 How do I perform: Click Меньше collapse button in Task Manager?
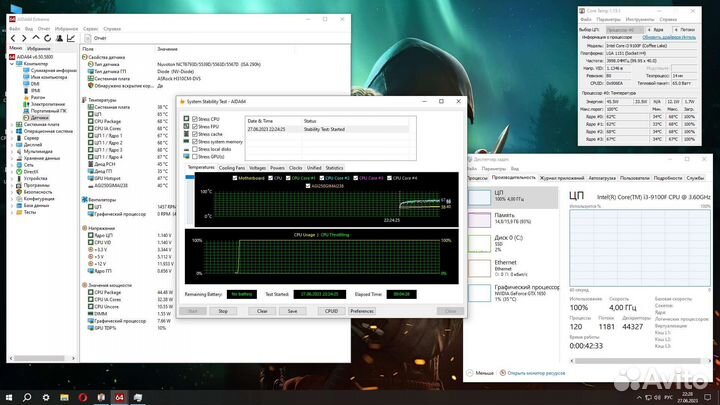(x=480, y=373)
